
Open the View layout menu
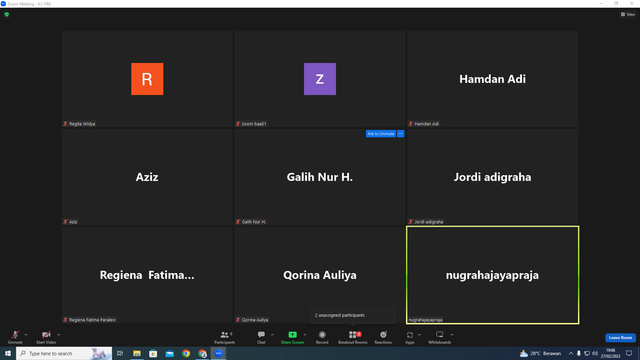click(628, 14)
